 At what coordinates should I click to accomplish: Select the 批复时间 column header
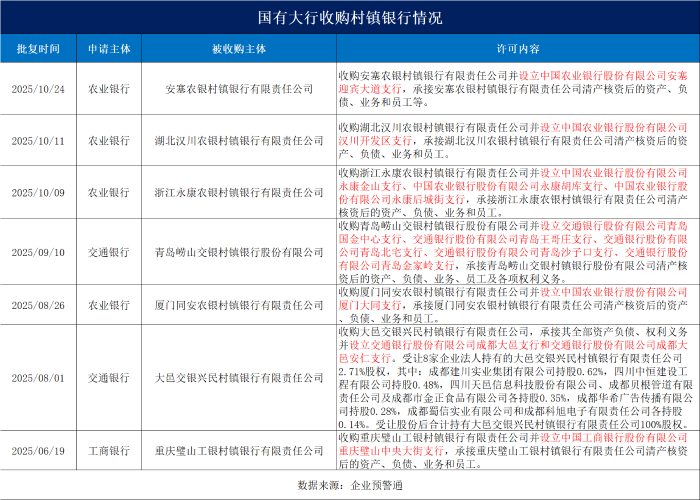pyautogui.click(x=38, y=49)
